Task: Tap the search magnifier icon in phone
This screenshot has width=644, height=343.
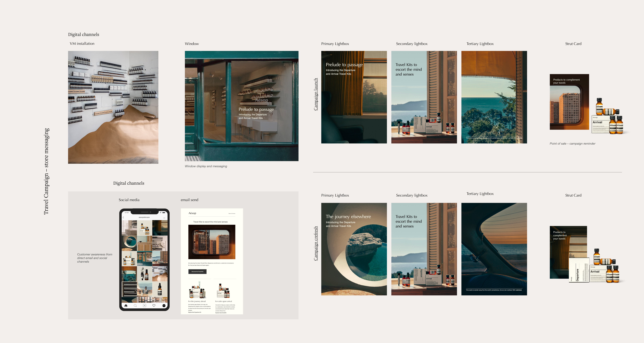Action: click(135, 306)
